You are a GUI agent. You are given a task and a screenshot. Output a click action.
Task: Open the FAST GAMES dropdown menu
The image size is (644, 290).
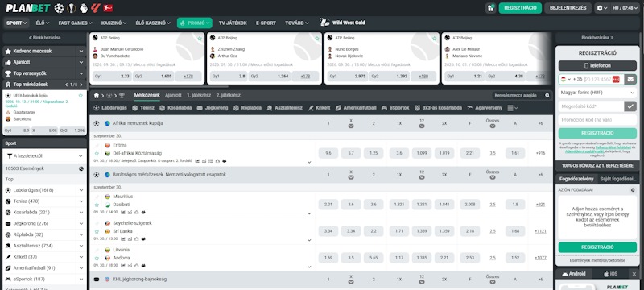(75, 23)
